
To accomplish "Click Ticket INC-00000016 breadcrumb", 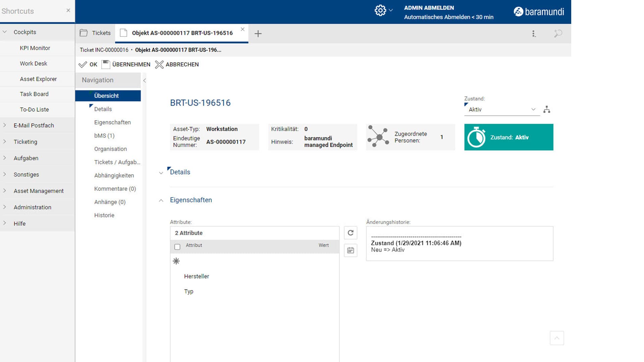I will [x=104, y=50].
